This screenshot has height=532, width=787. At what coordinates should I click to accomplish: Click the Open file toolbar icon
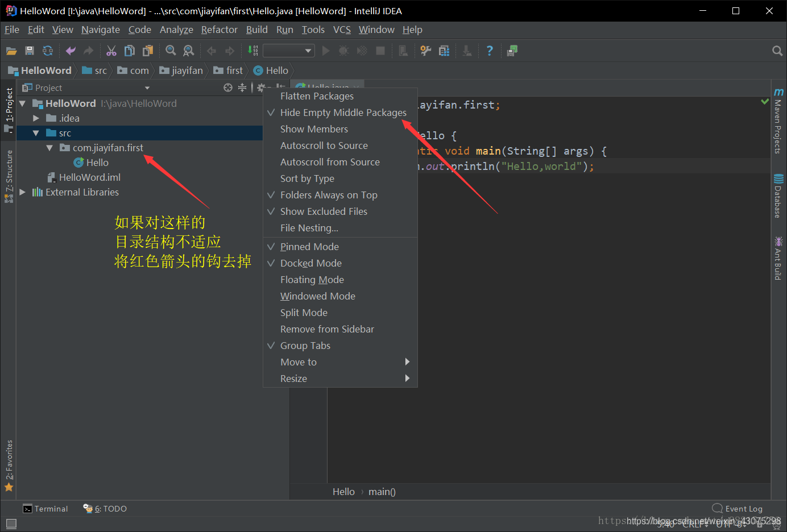coord(11,51)
